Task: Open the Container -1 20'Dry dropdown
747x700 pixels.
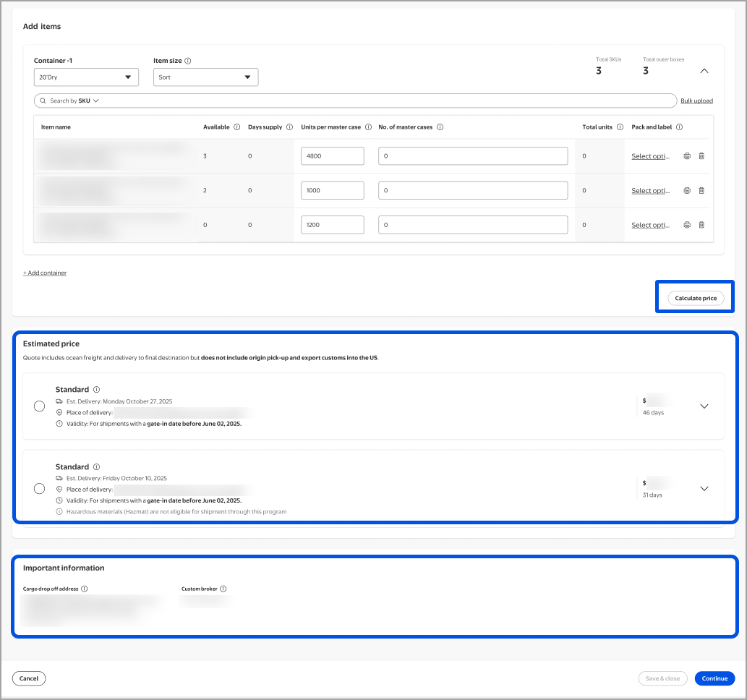Action: point(86,77)
